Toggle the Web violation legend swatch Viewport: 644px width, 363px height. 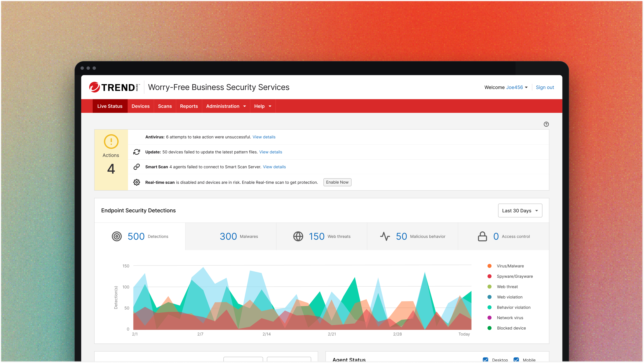[489, 297]
